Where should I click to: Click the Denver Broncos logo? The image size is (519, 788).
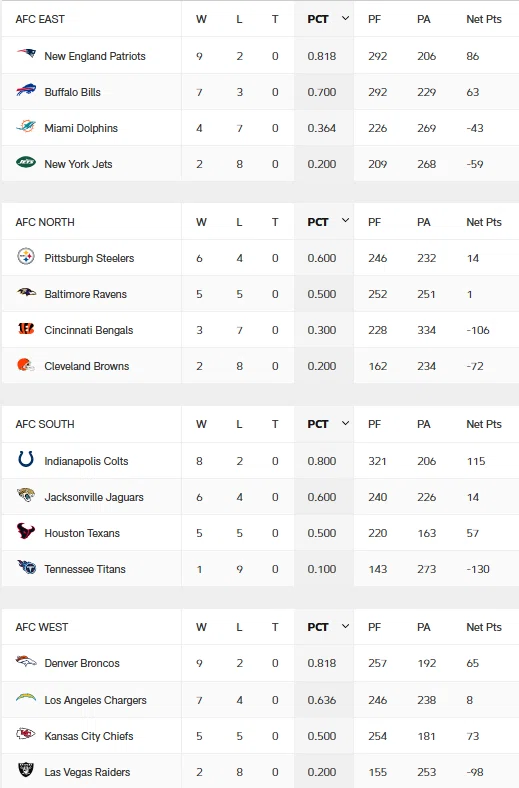(26, 661)
